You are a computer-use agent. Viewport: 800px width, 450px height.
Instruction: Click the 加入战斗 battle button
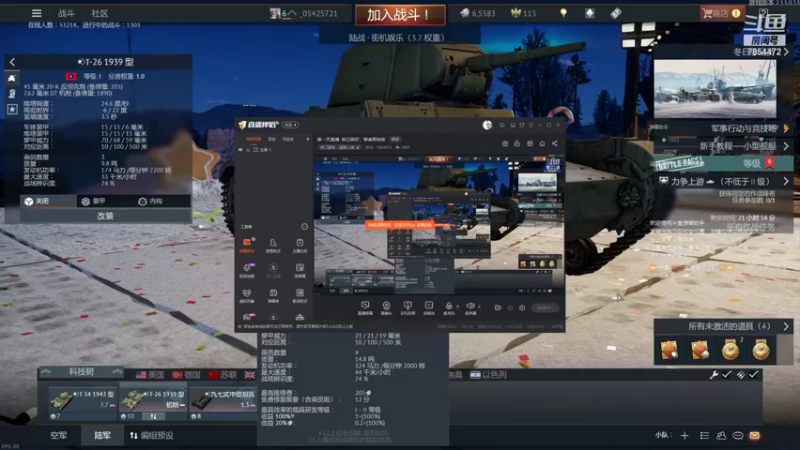click(x=399, y=15)
